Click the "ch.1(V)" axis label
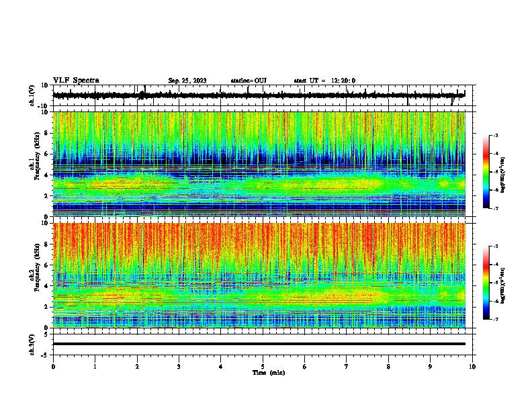Viewport: 532px width, 411px height. pyautogui.click(x=32, y=95)
